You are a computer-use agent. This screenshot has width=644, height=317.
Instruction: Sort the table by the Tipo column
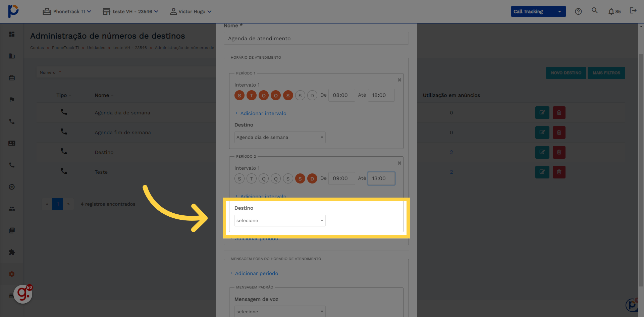coord(64,95)
